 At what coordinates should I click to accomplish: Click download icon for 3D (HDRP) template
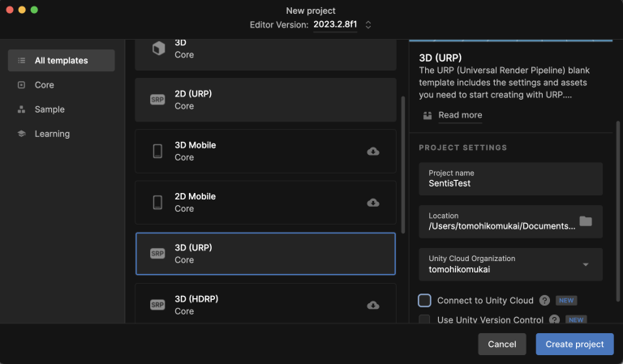tap(372, 305)
